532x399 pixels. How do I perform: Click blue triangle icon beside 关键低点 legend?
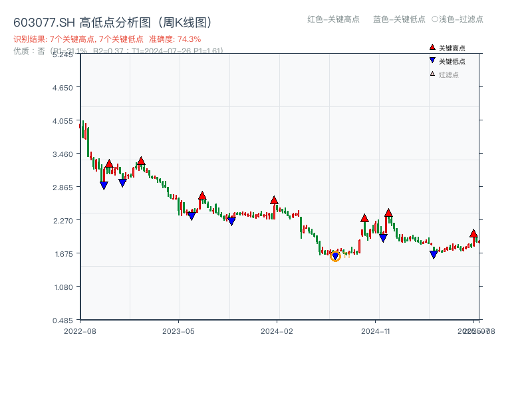(432, 61)
